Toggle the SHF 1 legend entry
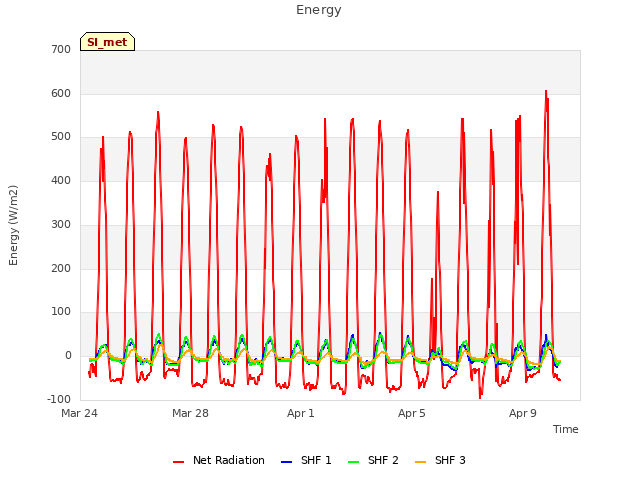 (x=307, y=461)
